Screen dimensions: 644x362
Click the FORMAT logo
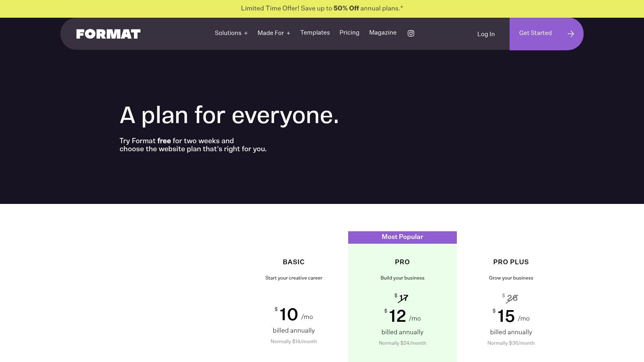tap(108, 34)
